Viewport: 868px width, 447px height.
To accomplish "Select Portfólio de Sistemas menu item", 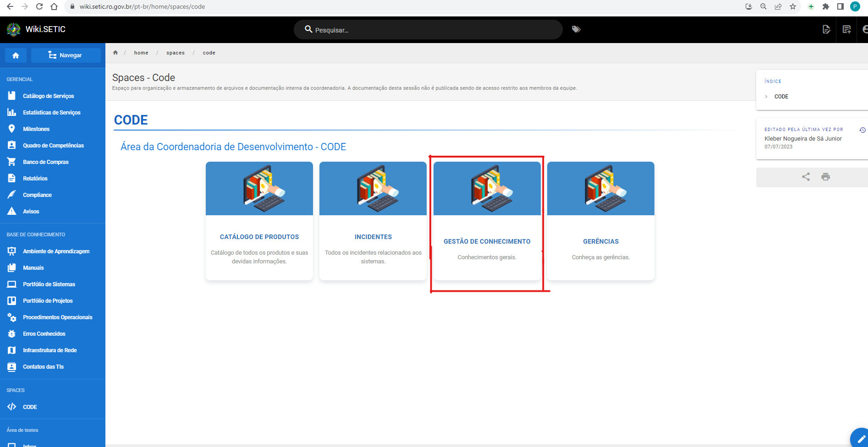I will [x=49, y=284].
